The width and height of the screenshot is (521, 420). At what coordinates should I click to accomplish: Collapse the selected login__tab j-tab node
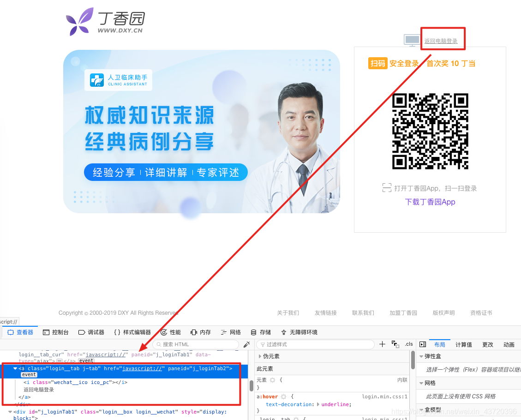(x=15, y=368)
